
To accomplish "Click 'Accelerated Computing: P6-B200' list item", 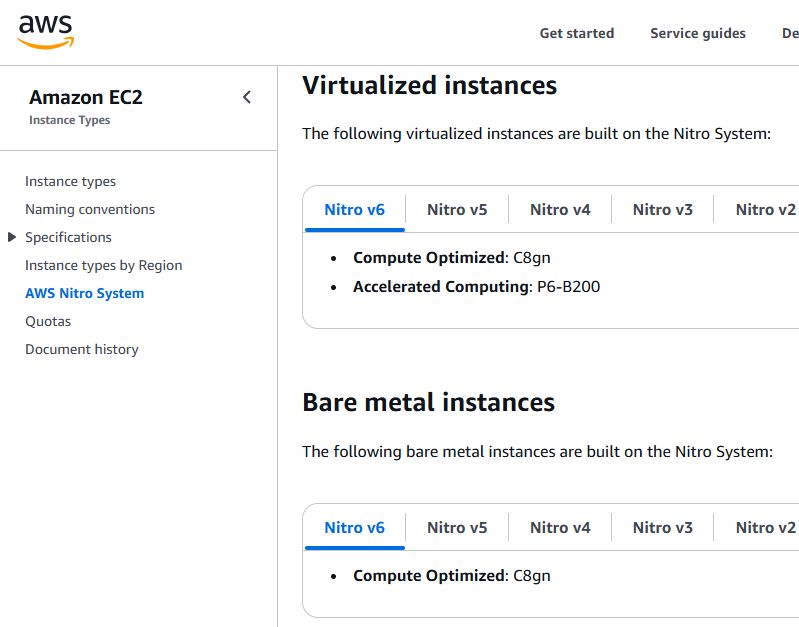I will coord(476,287).
